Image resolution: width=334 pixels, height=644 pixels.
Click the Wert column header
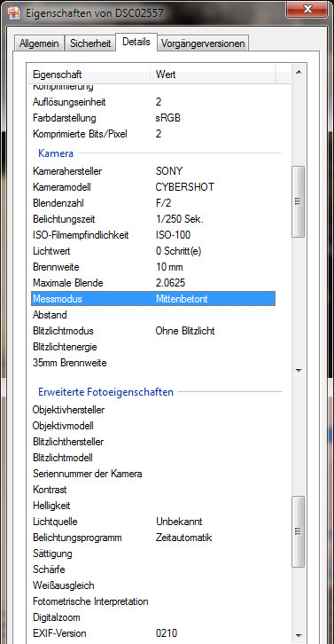coord(213,75)
